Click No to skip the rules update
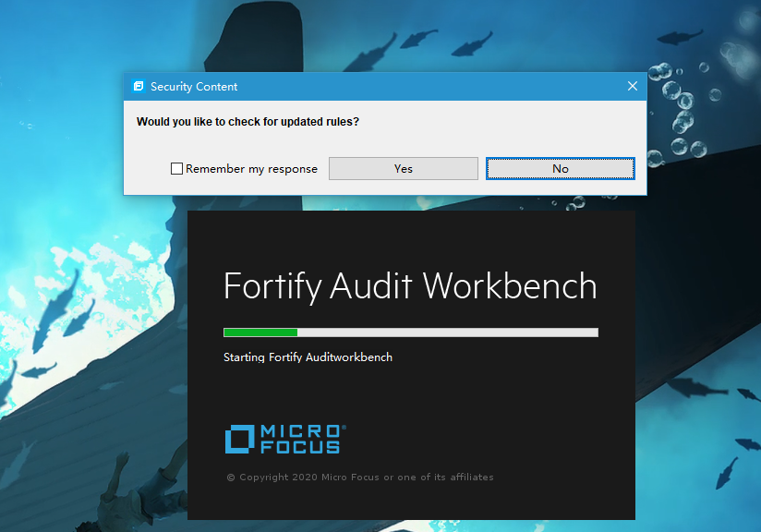761x532 pixels. pos(560,168)
